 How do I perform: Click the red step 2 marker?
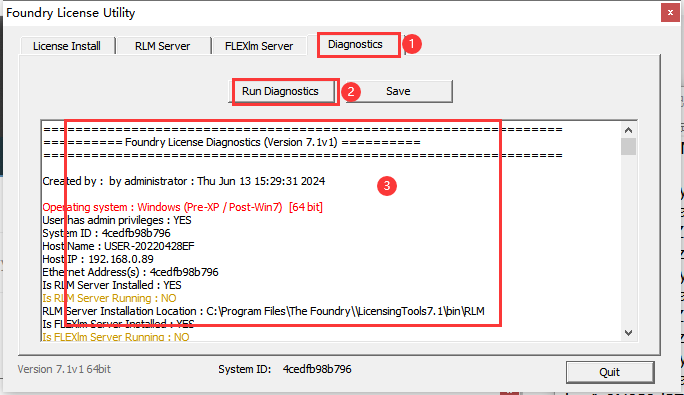point(351,92)
